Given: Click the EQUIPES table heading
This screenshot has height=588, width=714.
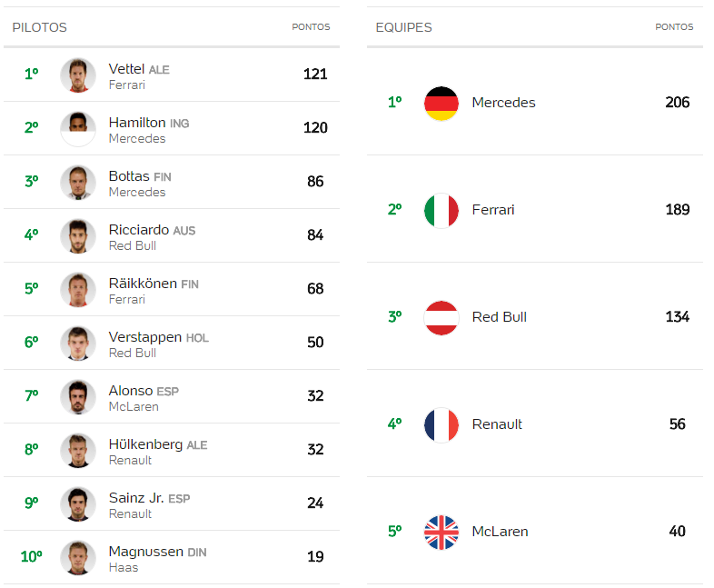Looking at the screenshot, I should click(403, 27).
